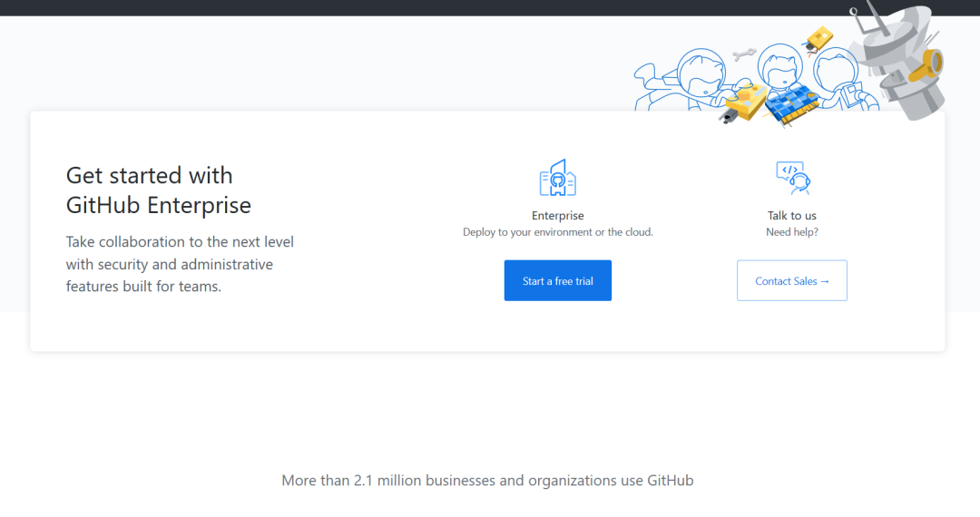Click the Take collaboration to the next level paragraph
Screen dimensions: 980x517
point(180,264)
